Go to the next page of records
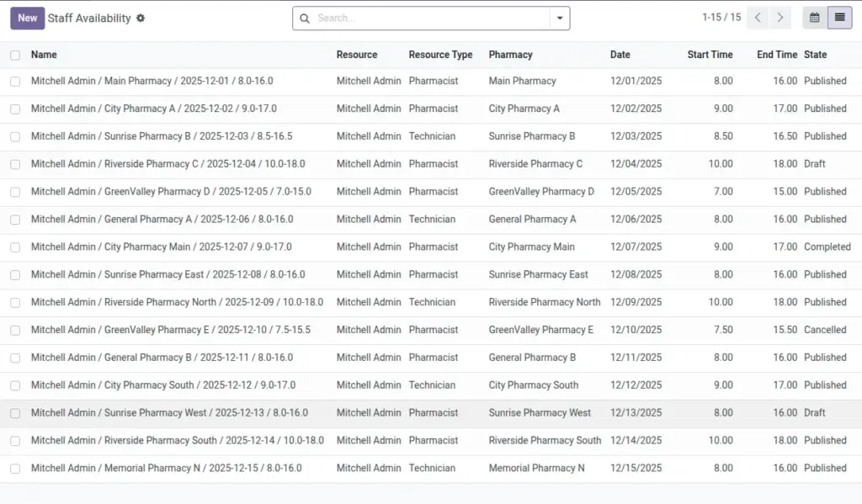Screen dimensions: 862x504 coord(780,18)
